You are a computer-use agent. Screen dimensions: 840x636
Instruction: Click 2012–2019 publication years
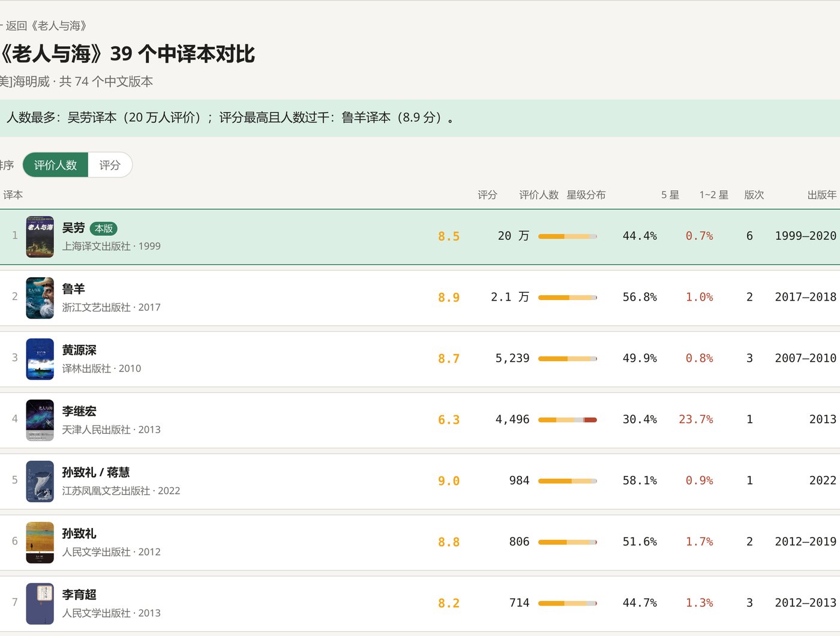(x=806, y=542)
